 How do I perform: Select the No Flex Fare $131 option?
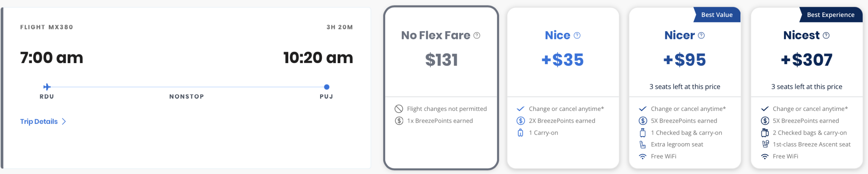click(441, 60)
